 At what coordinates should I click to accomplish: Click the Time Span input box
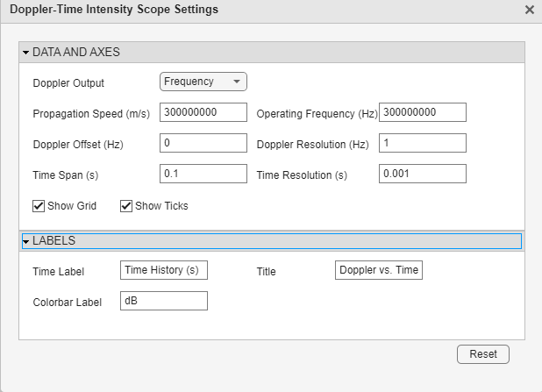coord(203,174)
